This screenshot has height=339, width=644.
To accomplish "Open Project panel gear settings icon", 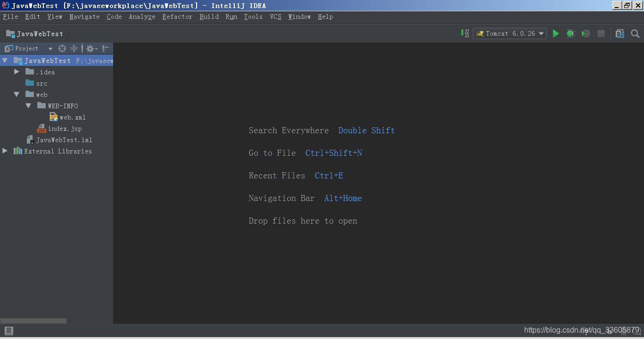I will coord(91,48).
